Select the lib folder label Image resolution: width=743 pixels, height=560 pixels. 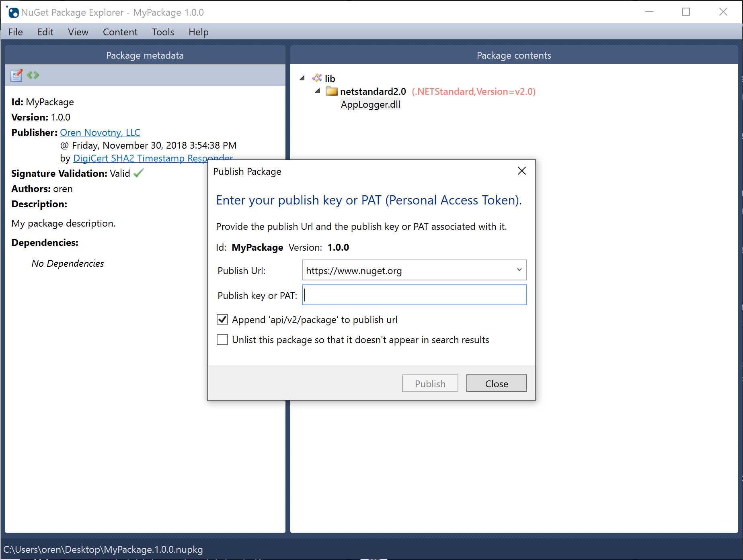tap(330, 78)
